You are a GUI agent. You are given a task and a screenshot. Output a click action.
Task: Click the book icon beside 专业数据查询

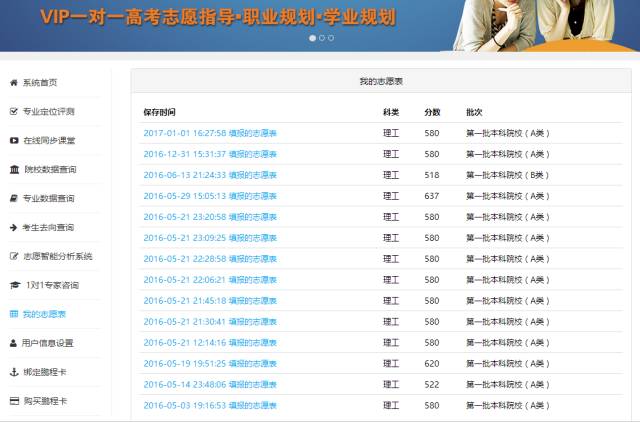(14, 198)
